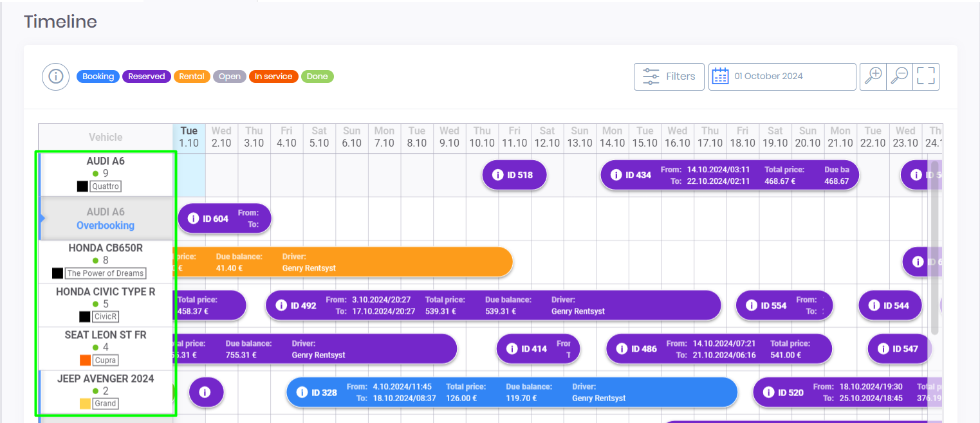Click info icon on reservation ID 434

point(616,175)
